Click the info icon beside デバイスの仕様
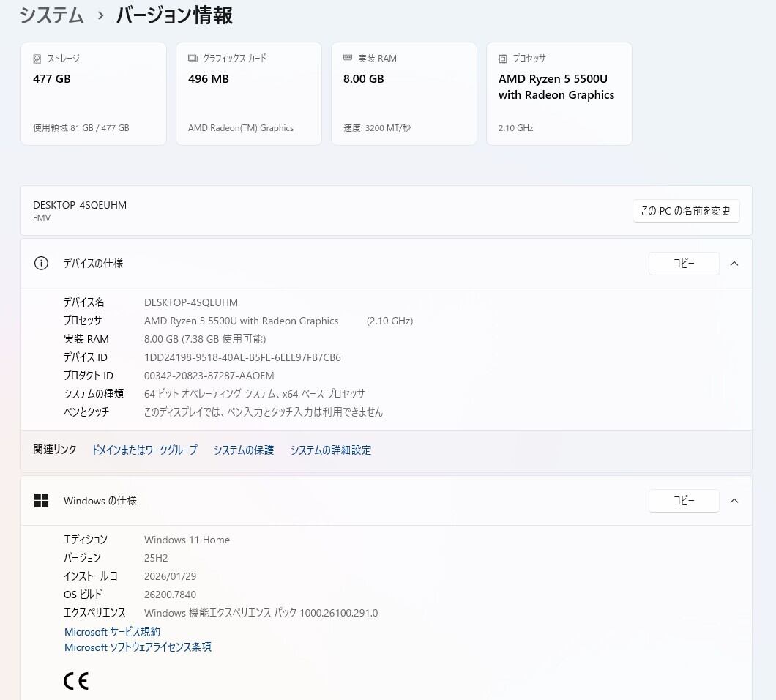The height and width of the screenshot is (700, 776). click(x=41, y=264)
